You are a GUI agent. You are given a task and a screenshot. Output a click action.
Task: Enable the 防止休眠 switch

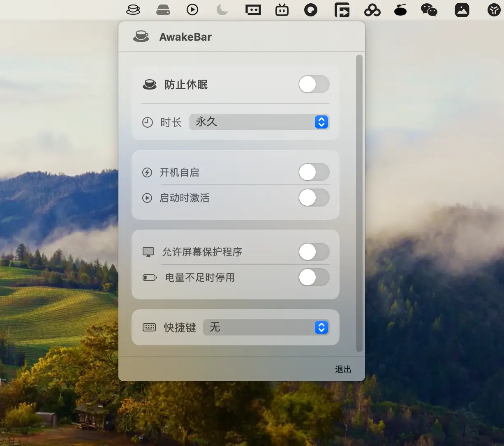(314, 85)
